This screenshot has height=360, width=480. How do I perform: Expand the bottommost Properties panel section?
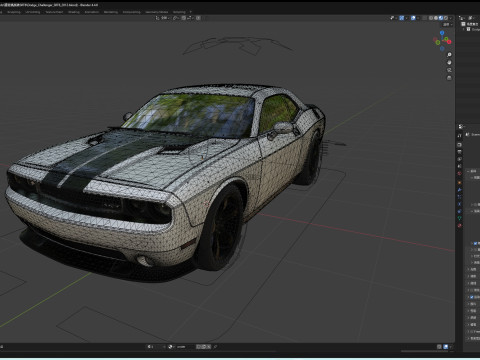click(x=468, y=338)
